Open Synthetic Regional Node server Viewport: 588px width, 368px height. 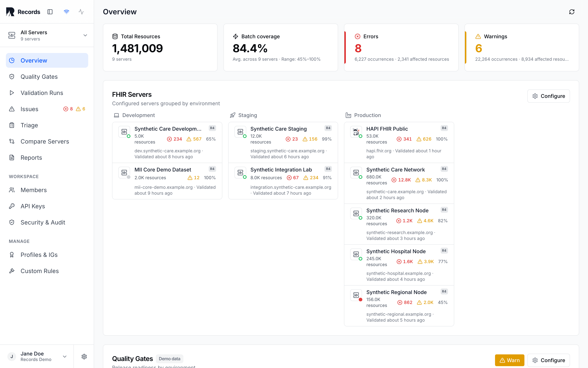[399, 306]
